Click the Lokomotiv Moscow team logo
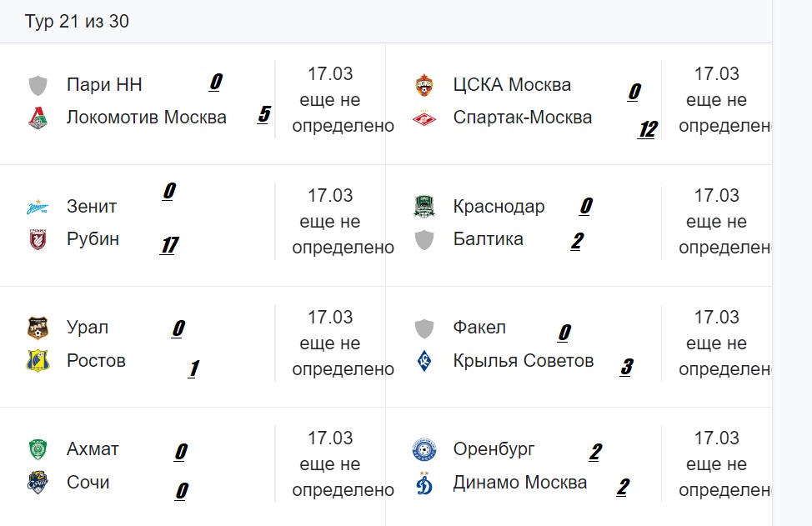Image resolution: width=812 pixels, height=526 pixels. pos(38,118)
